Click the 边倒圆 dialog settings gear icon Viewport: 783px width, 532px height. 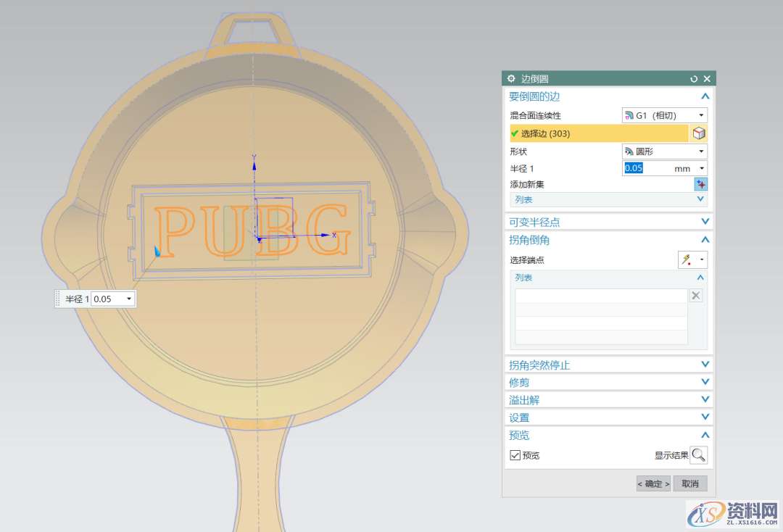(x=511, y=78)
